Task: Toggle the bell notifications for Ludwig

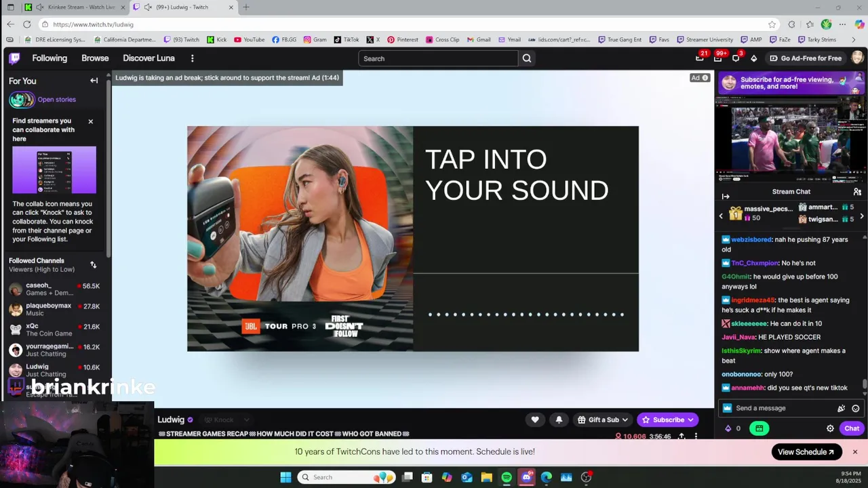Action: point(559,420)
